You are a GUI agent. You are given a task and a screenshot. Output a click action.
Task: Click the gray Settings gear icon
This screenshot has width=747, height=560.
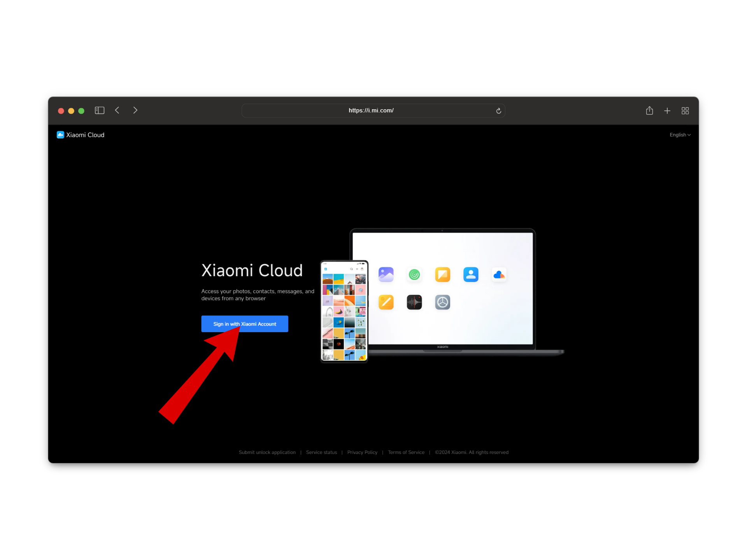(442, 302)
